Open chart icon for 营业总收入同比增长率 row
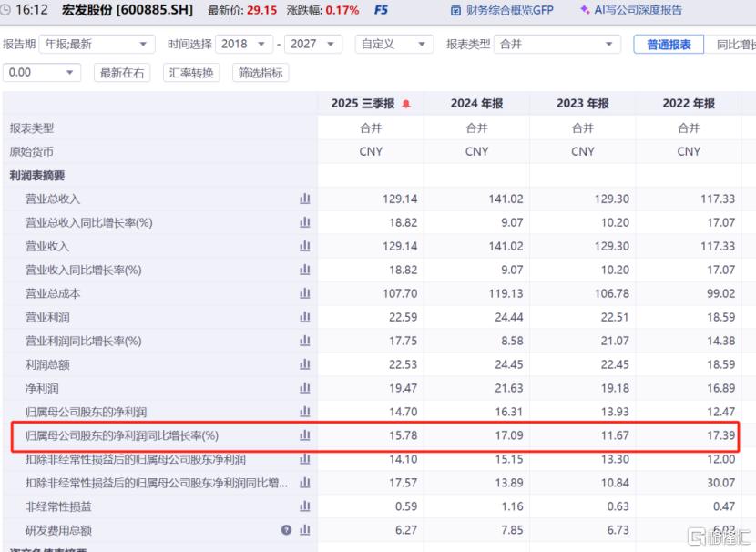The image size is (756, 552). [305, 222]
